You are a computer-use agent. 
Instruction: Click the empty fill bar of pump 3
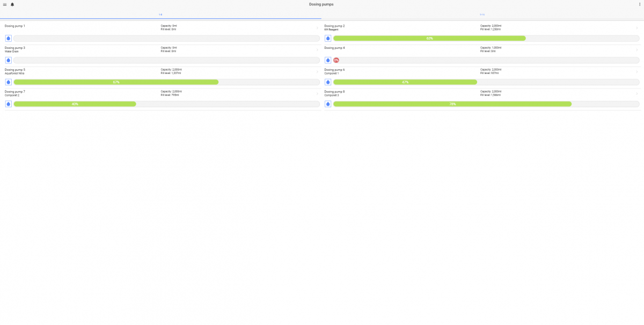[x=166, y=60]
